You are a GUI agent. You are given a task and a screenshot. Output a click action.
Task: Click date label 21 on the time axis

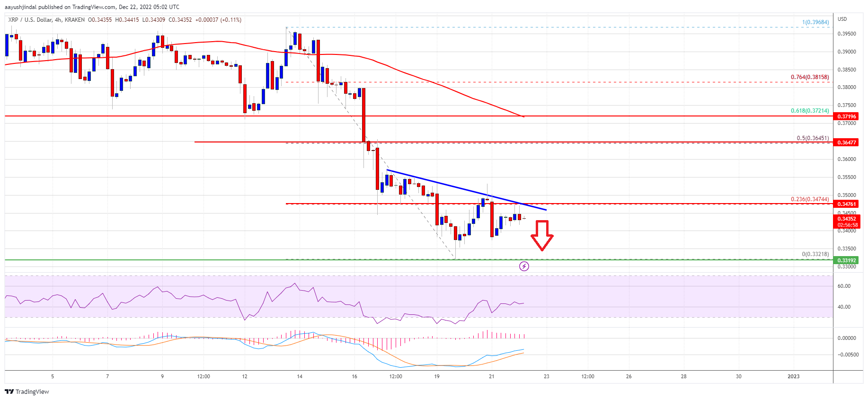point(492,376)
